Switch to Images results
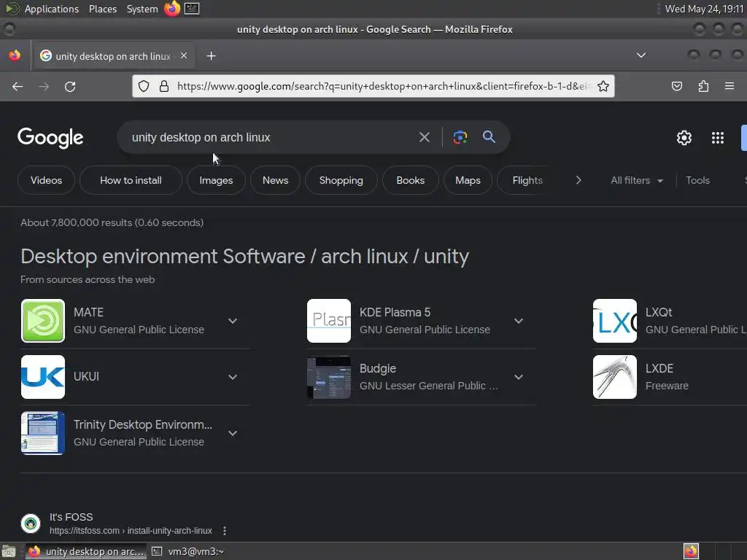Image resolution: width=747 pixels, height=560 pixels. point(216,181)
